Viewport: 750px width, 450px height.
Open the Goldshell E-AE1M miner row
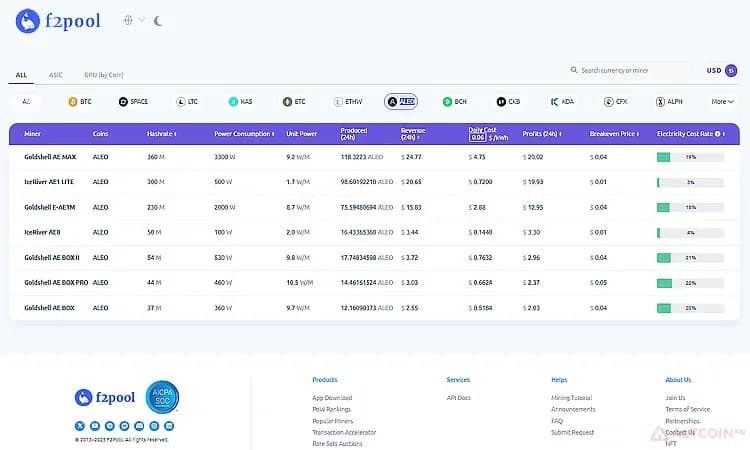click(374, 207)
